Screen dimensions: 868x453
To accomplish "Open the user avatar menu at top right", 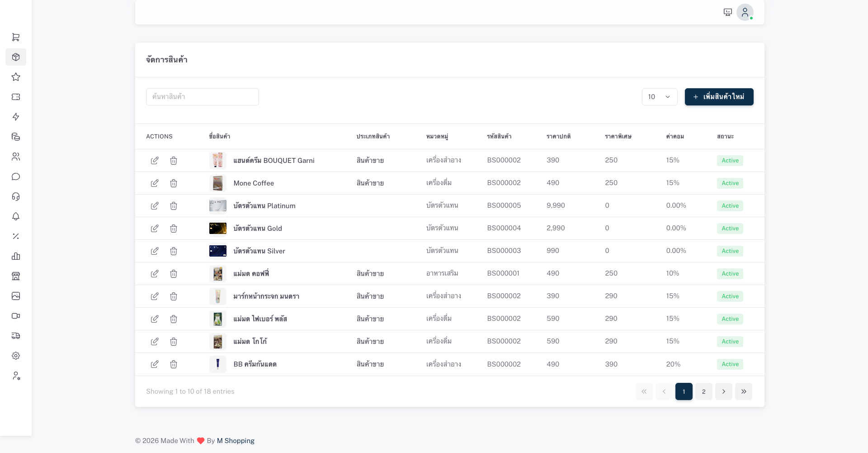I will click(745, 12).
